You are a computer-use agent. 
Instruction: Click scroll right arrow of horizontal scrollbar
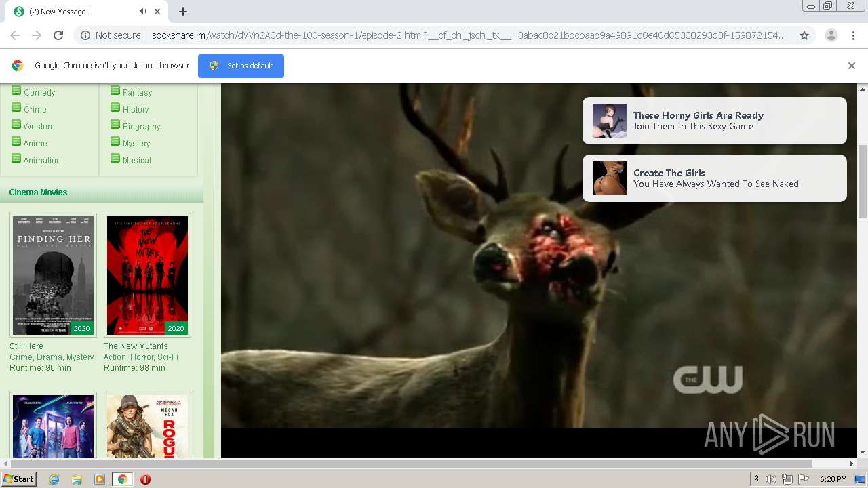click(x=852, y=464)
